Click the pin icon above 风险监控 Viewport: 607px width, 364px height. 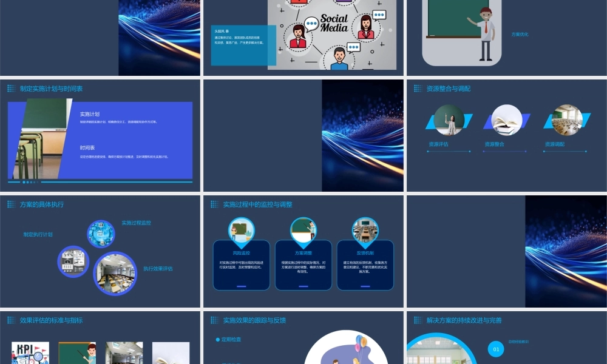[x=242, y=232]
